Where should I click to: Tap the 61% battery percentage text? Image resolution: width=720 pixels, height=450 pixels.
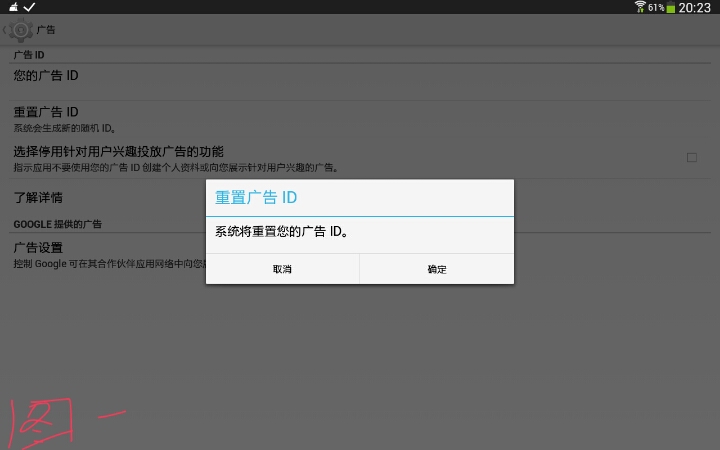click(656, 7)
